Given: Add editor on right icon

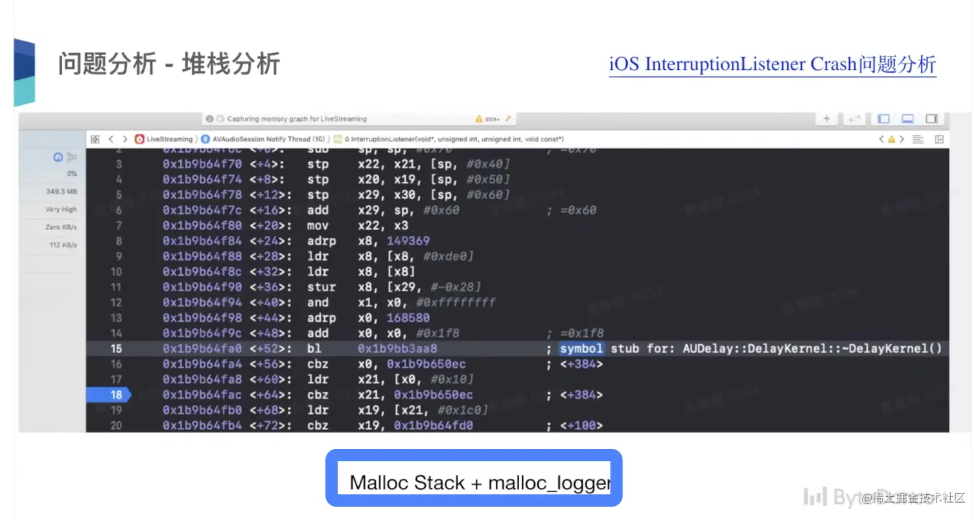Looking at the screenshot, I should 939,139.
